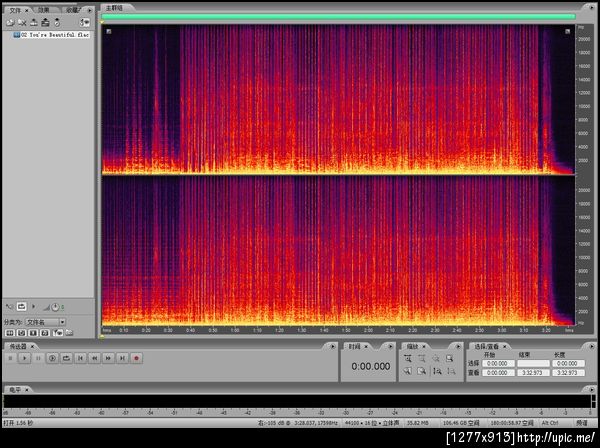Click the Import File icon in Files panel
The height and width of the screenshot is (448, 600).
(10, 23)
